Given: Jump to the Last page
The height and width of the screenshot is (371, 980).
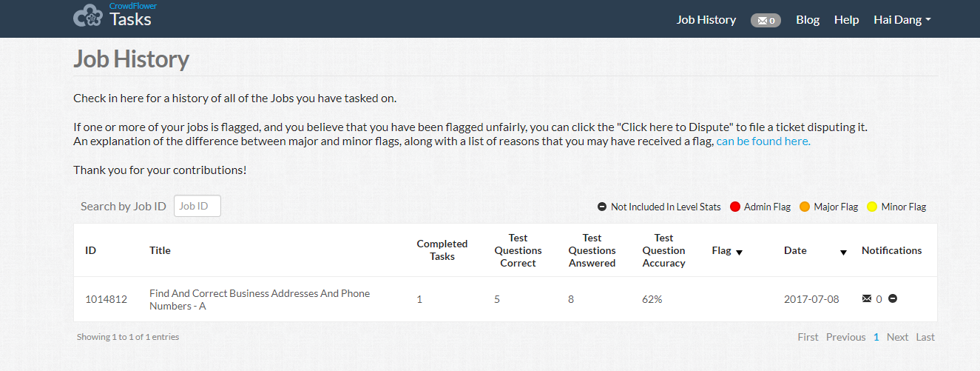Looking at the screenshot, I should tap(925, 337).
